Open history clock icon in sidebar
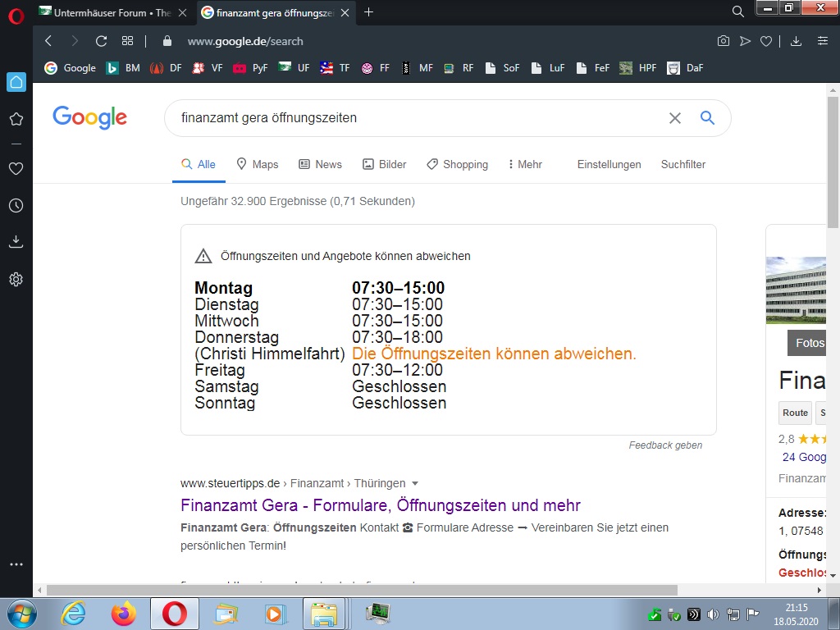The height and width of the screenshot is (630, 840). [x=16, y=205]
